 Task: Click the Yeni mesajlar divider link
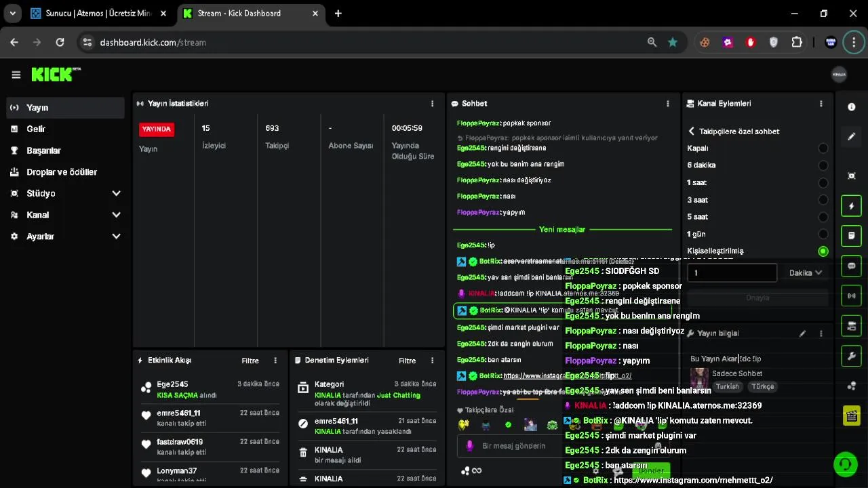click(561, 229)
